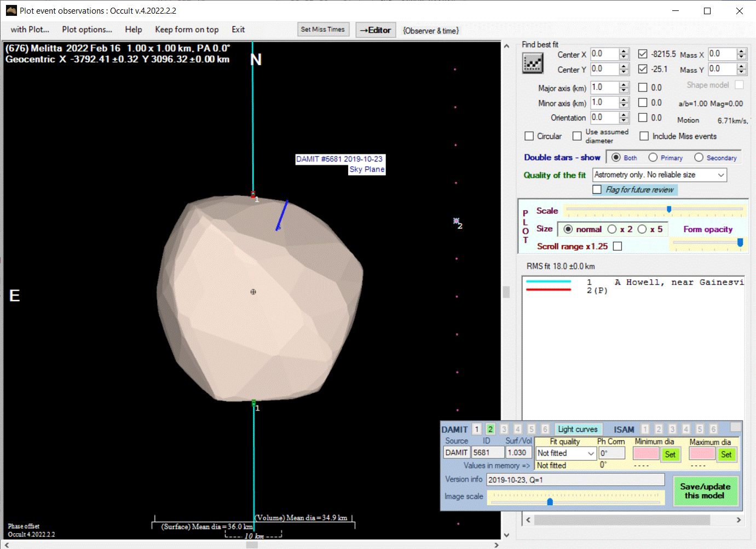The height and width of the screenshot is (549, 756).
Task: Click the center crosshair marker on asteroid
Action: (x=253, y=292)
